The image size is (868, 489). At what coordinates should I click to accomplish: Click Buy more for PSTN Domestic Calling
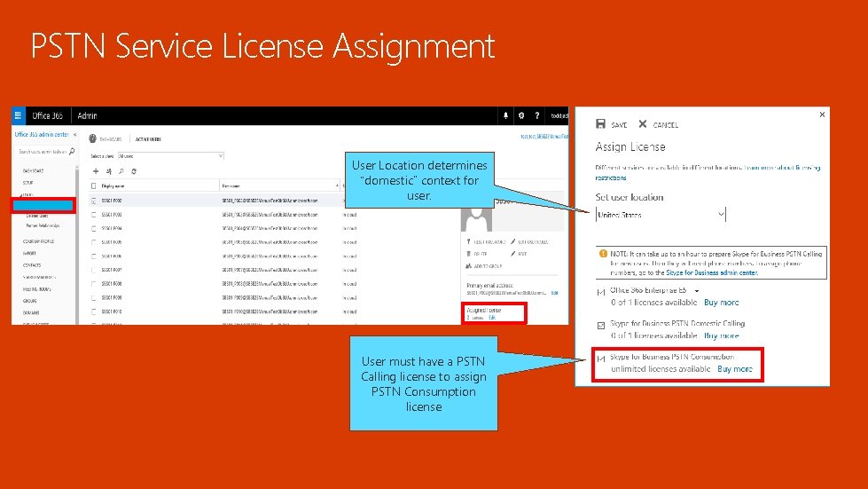[722, 335]
